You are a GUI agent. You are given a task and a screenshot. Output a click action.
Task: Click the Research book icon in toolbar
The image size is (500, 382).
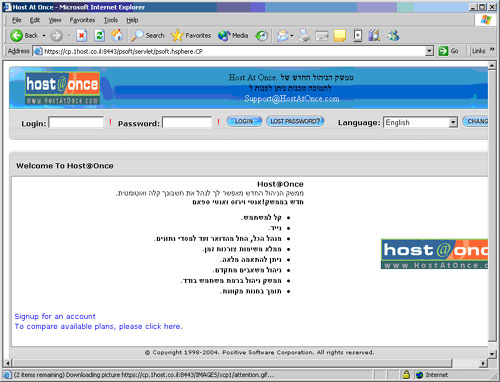click(375, 35)
